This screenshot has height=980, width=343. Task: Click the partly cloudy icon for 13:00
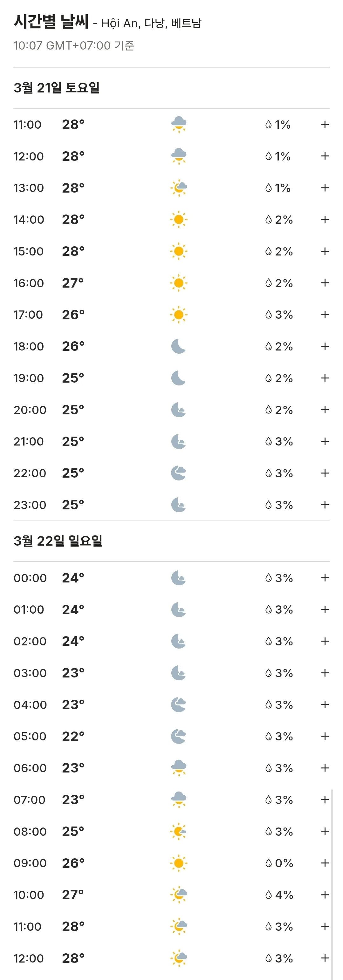pyautogui.click(x=179, y=188)
